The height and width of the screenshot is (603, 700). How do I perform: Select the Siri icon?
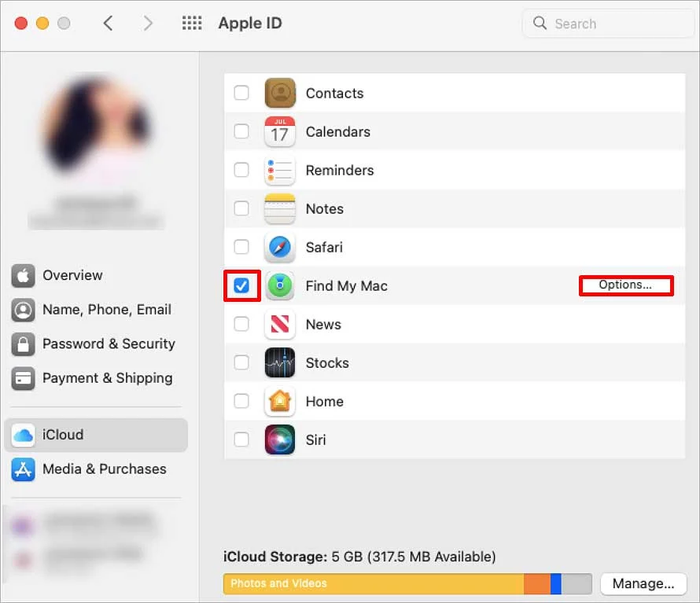pyautogui.click(x=279, y=439)
